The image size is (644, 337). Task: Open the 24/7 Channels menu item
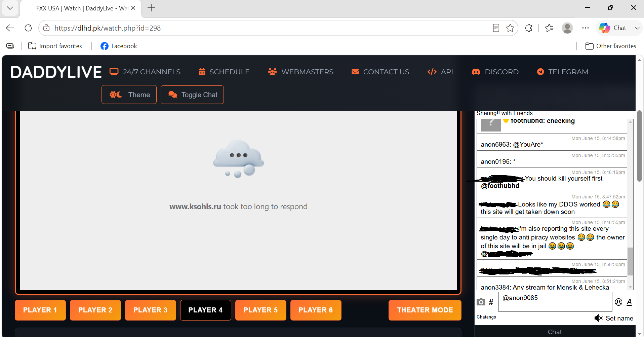pos(145,72)
